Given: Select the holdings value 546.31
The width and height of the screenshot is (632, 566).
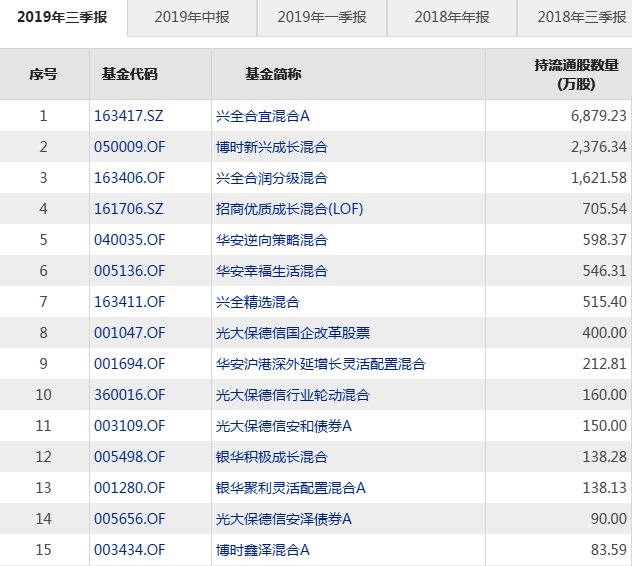Looking at the screenshot, I should [x=605, y=271].
